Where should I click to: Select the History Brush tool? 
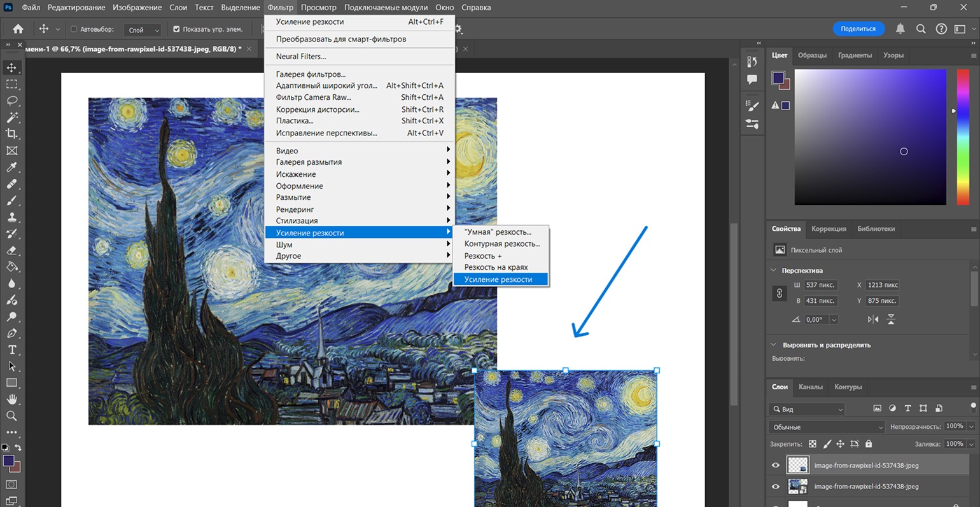click(11, 233)
